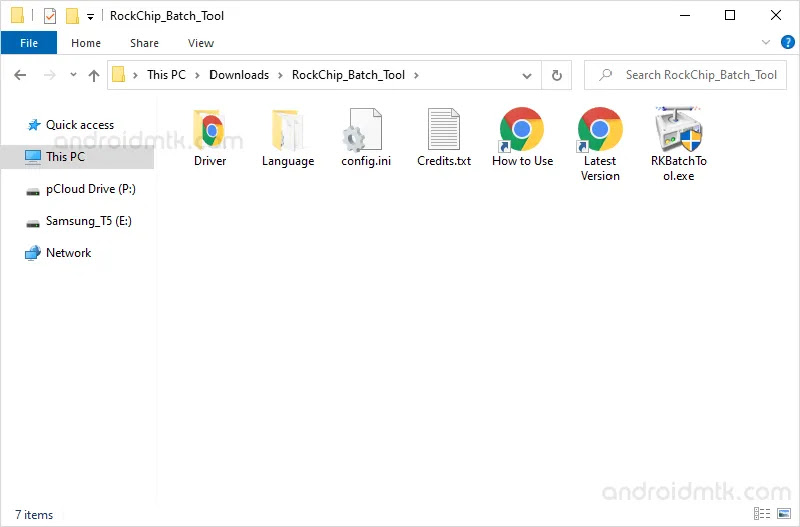Go up one folder level arrow
This screenshot has width=800, height=527.
(x=94, y=76)
